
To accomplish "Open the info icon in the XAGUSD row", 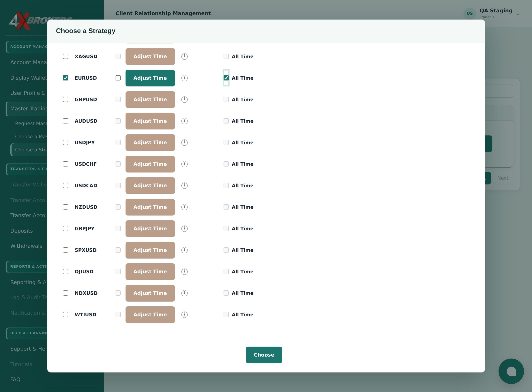I will (184, 57).
